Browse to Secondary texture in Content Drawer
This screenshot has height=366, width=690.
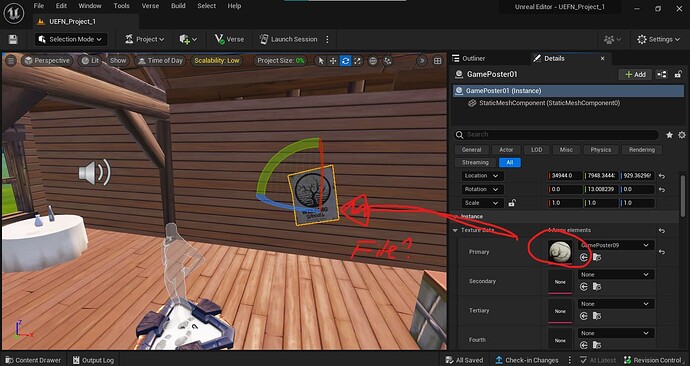pyautogui.click(x=597, y=287)
